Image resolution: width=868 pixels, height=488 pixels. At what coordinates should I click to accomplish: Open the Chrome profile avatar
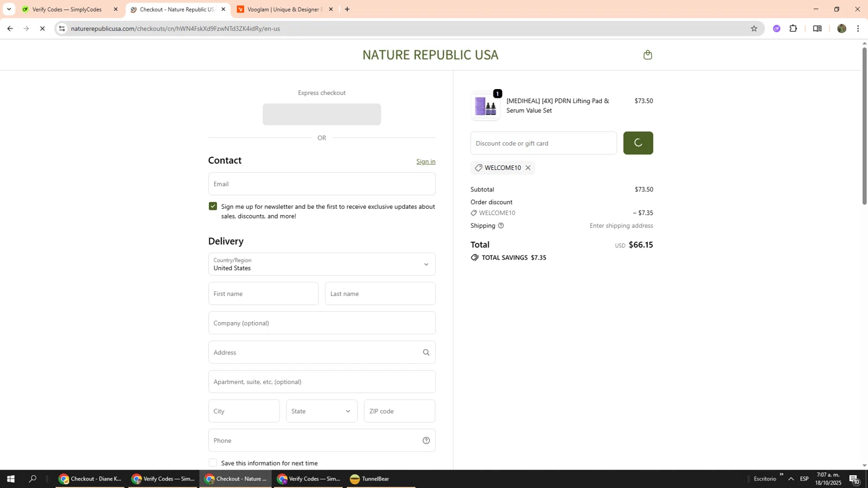(842, 28)
